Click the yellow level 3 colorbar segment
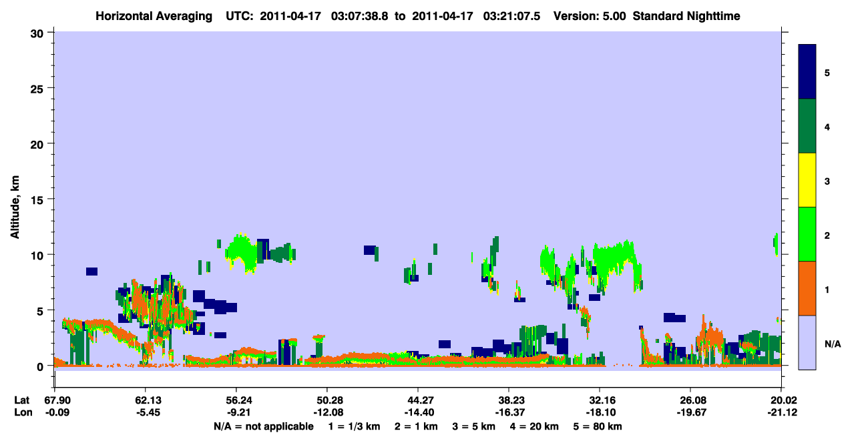 pos(807,180)
